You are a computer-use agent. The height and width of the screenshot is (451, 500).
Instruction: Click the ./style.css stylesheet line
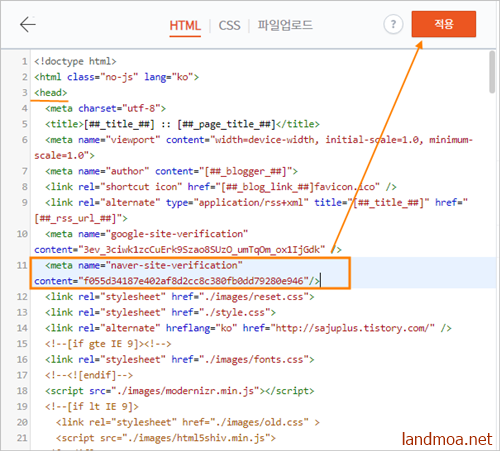pos(161,312)
